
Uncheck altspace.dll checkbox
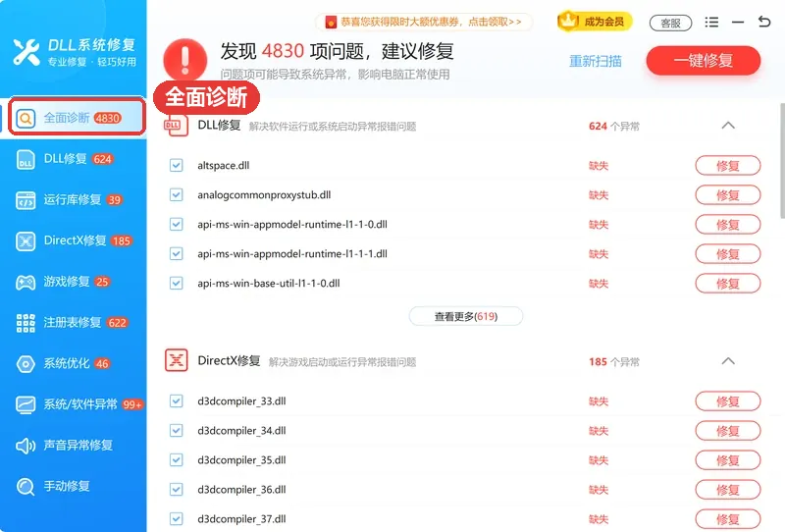pos(177,165)
